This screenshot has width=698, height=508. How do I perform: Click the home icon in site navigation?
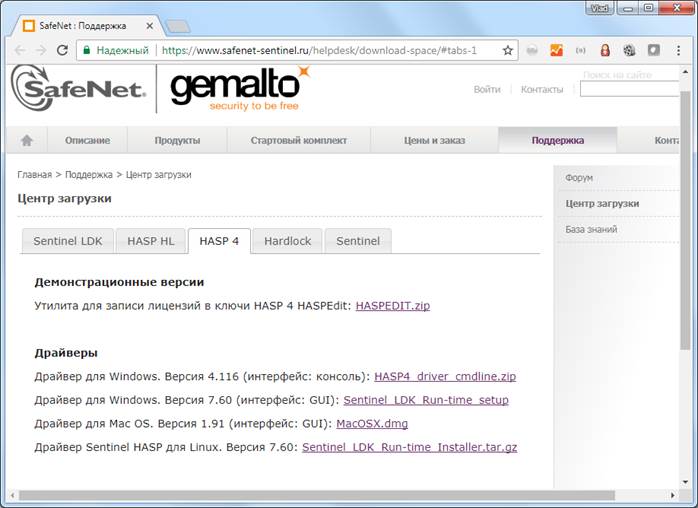click(x=27, y=141)
